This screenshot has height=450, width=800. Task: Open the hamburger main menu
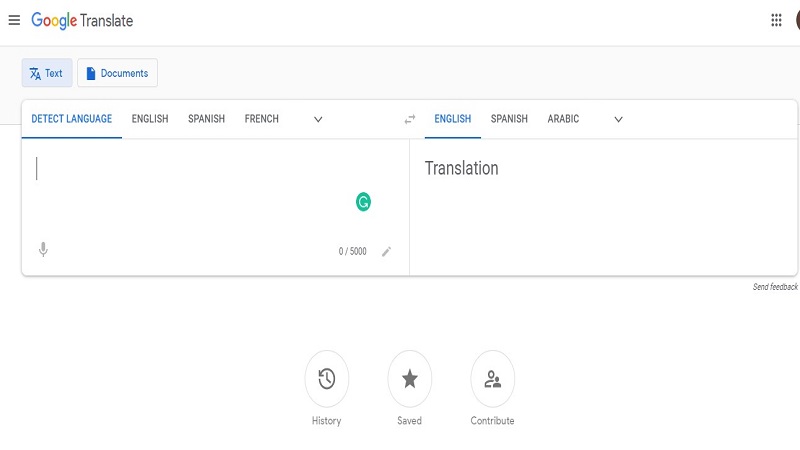(x=14, y=20)
